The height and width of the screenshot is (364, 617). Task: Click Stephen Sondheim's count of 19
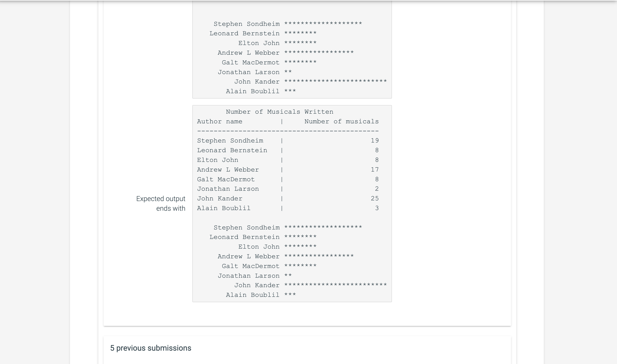(375, 141)
